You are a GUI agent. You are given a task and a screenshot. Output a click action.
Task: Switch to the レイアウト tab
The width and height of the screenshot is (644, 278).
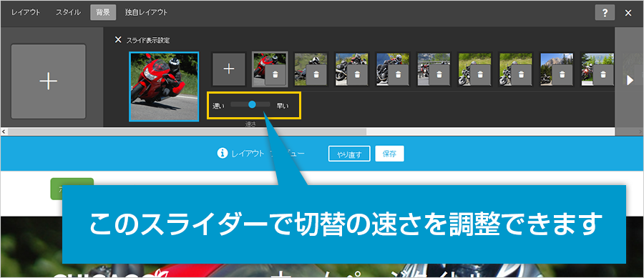pyautogui.click(x=26, y=12)
